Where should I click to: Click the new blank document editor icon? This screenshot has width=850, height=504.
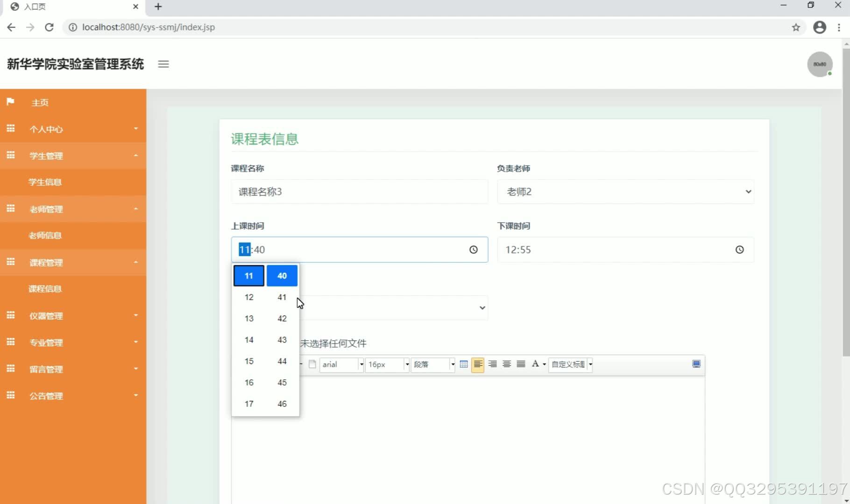[312, 364]
